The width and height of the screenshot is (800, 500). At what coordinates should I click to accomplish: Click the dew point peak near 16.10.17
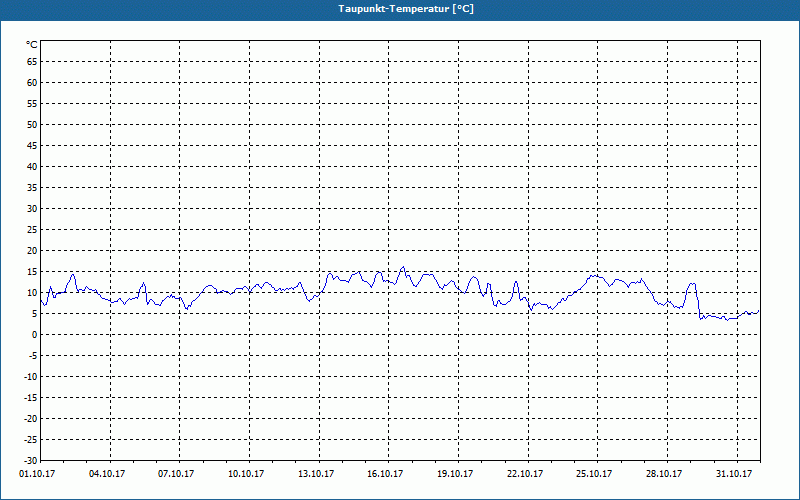click(403, 267)
